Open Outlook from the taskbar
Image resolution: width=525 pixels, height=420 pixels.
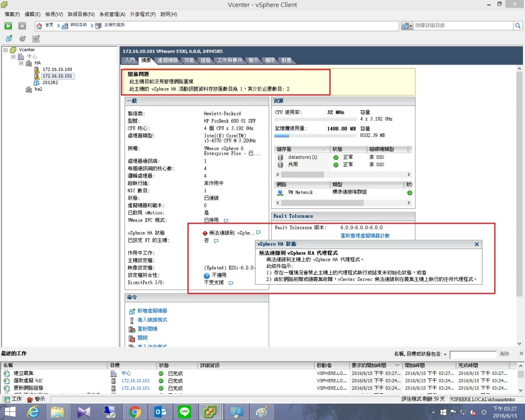tap(160, 412)
